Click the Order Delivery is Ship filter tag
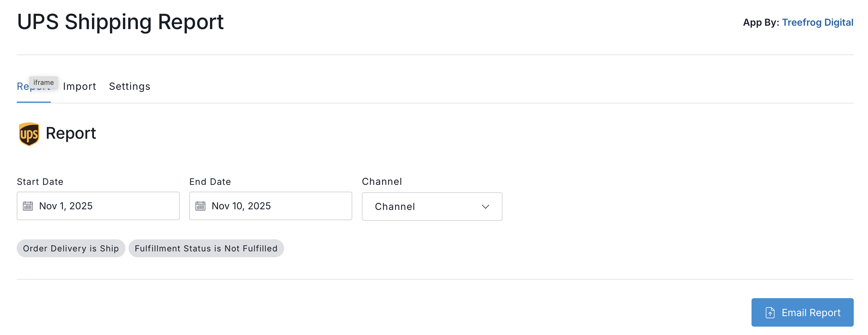This screenshot has height=335, width=868. pos(71,249)
